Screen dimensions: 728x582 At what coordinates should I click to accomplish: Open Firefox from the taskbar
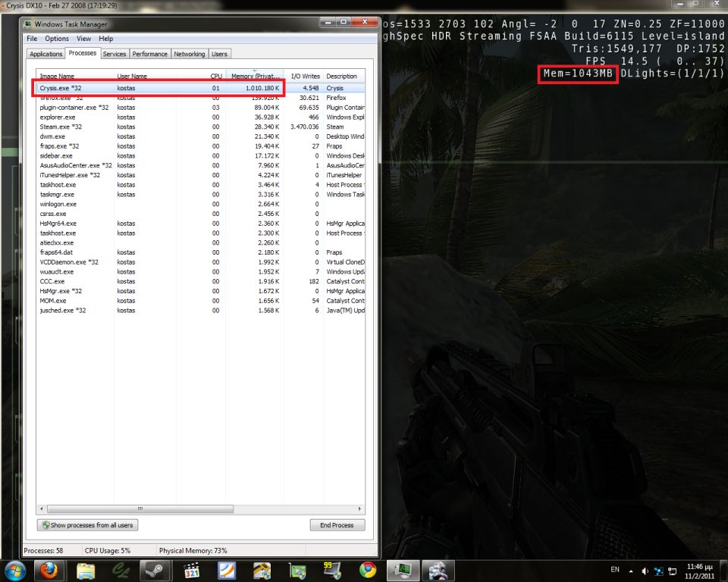pyautogui.click(x=49, y=571)
